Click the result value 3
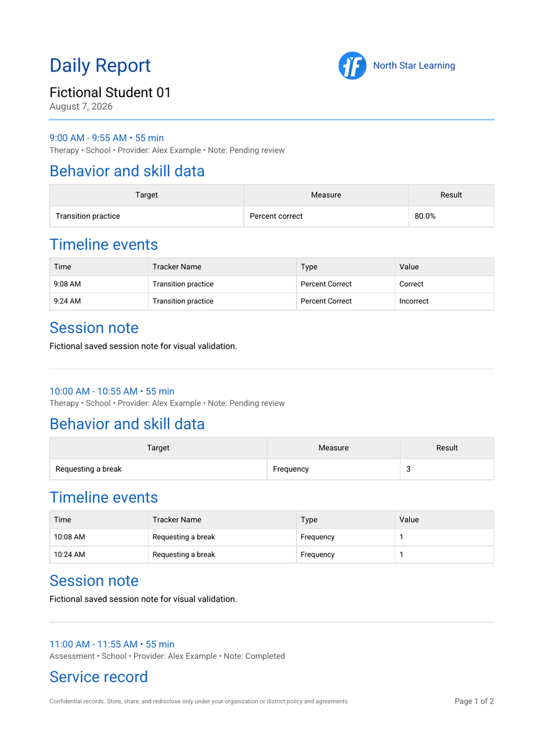Image resolution: width=544 pixels, height=756 pixels. coord(447,469)
